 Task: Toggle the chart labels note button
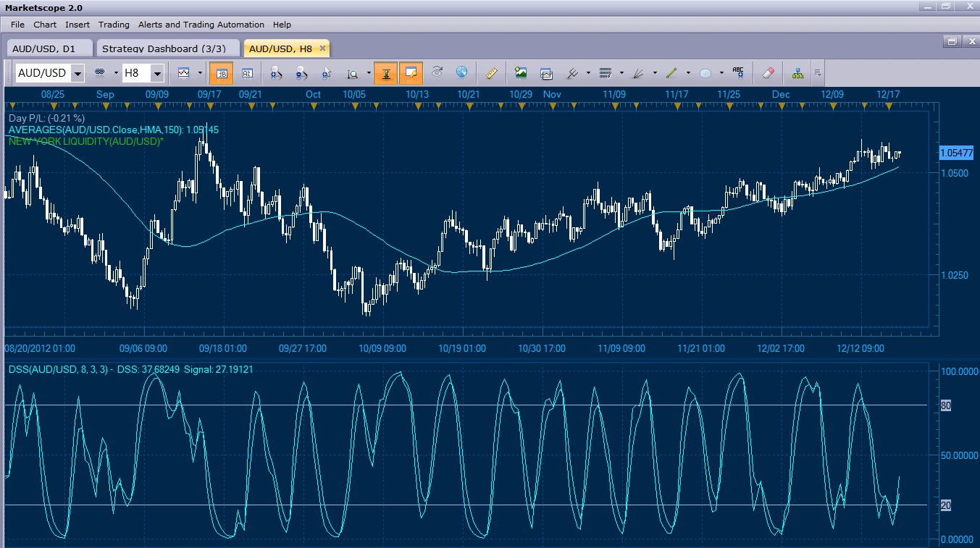(x=411, y=73)
